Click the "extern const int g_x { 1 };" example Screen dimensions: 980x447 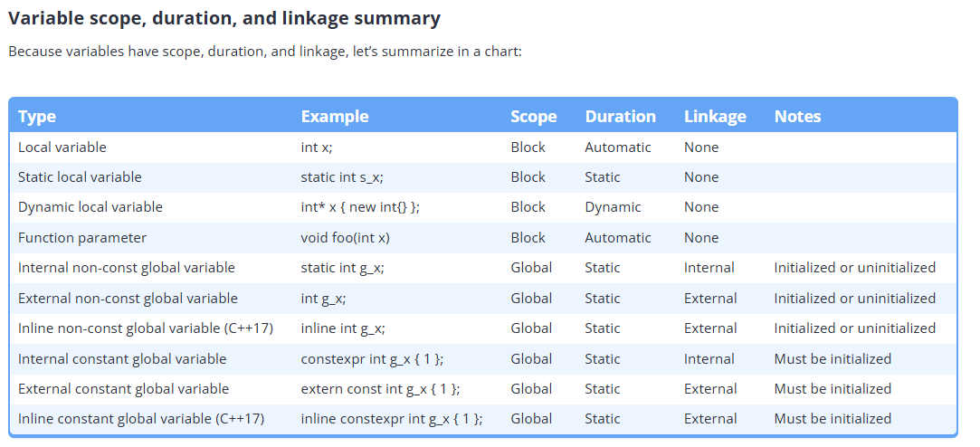[x=380, y=389]
